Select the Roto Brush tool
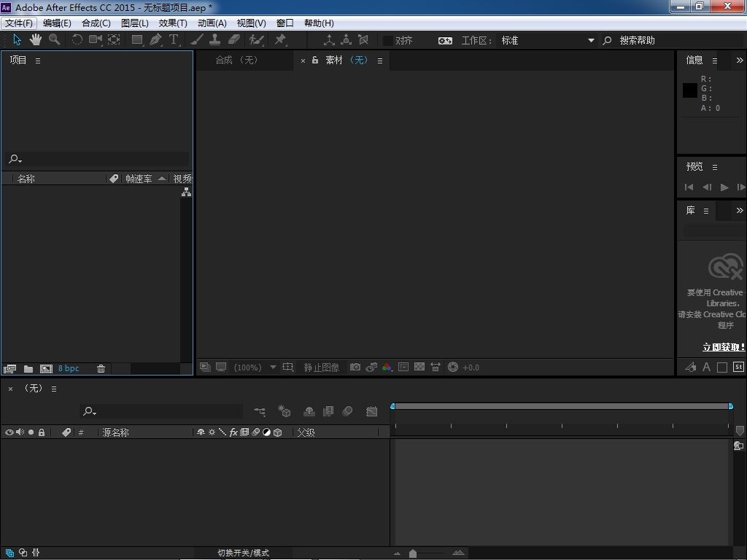 [x=256, y=40]
